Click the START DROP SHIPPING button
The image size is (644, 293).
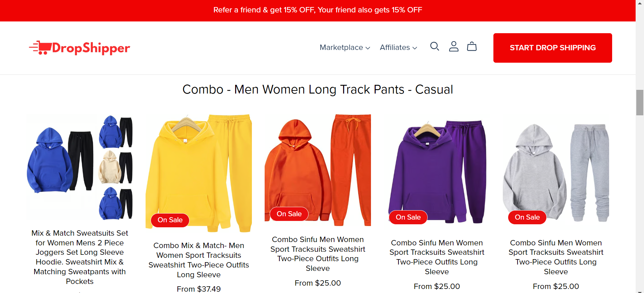pyautogui.click(x=552, y=48)
